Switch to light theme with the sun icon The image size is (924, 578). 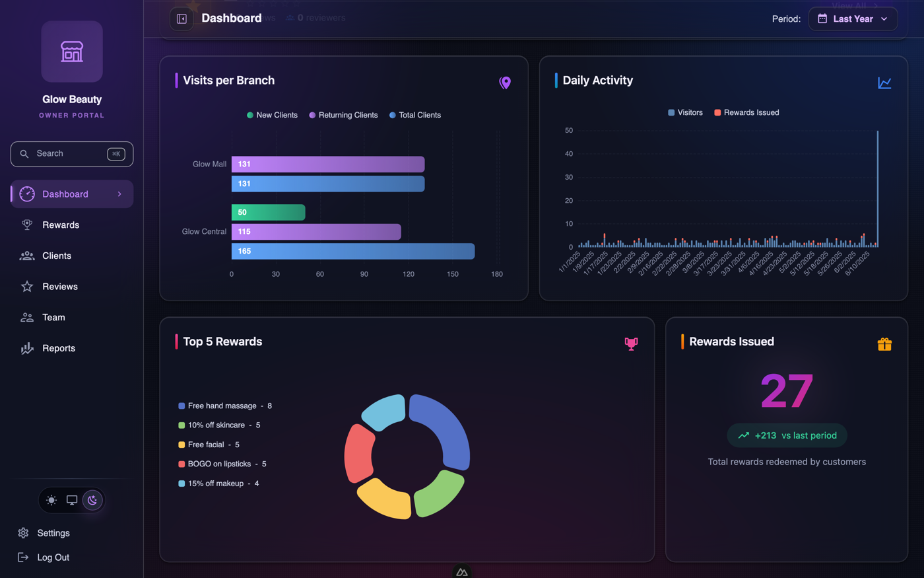(x=51, y=500)
